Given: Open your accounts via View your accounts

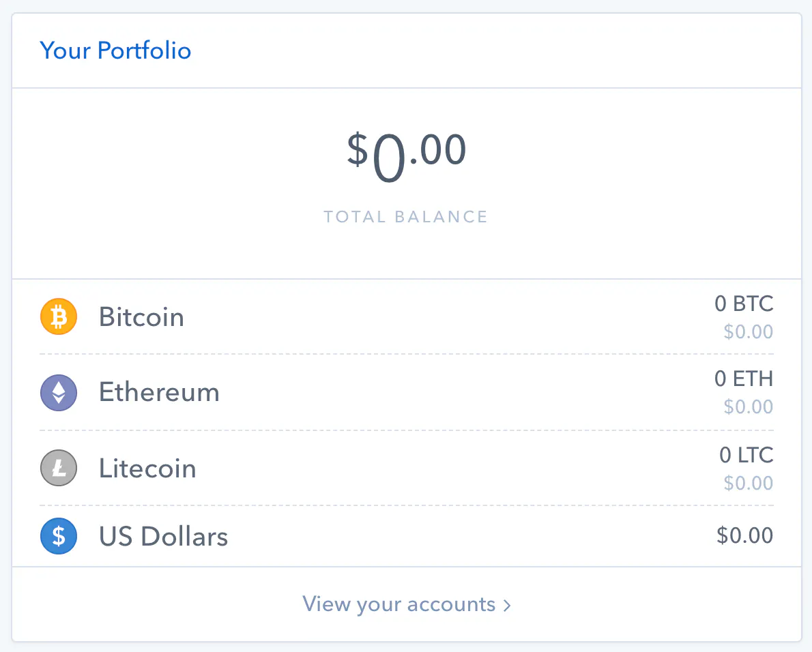Looking at the screenshot, I should pyautogui.click(x=398, y=604).
